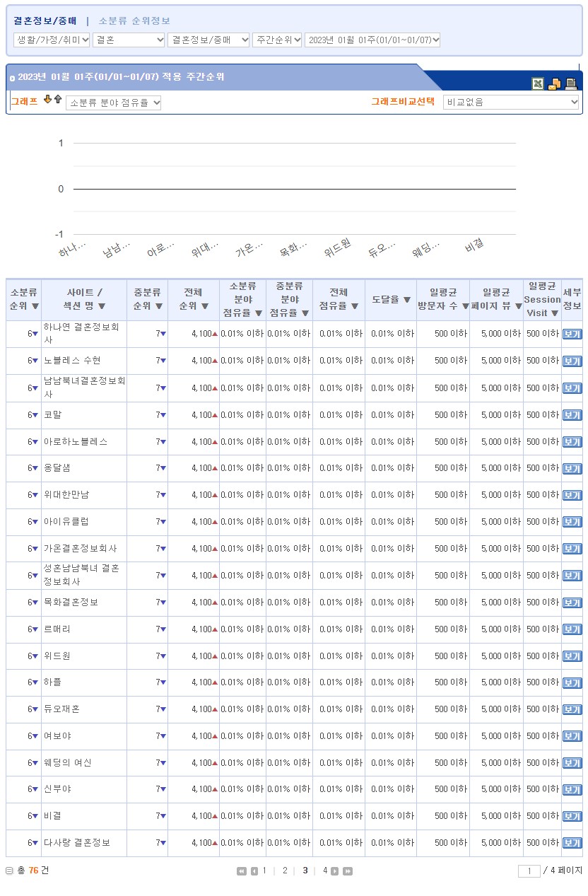Expand the 주간순위 period type dropdown
The image size is (588, 896).
[277, 40]
